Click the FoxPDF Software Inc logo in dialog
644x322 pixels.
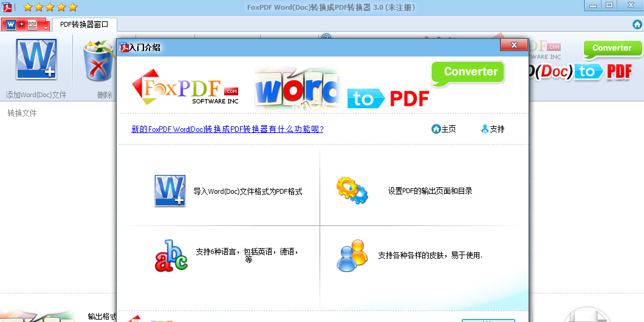point(185,87)
